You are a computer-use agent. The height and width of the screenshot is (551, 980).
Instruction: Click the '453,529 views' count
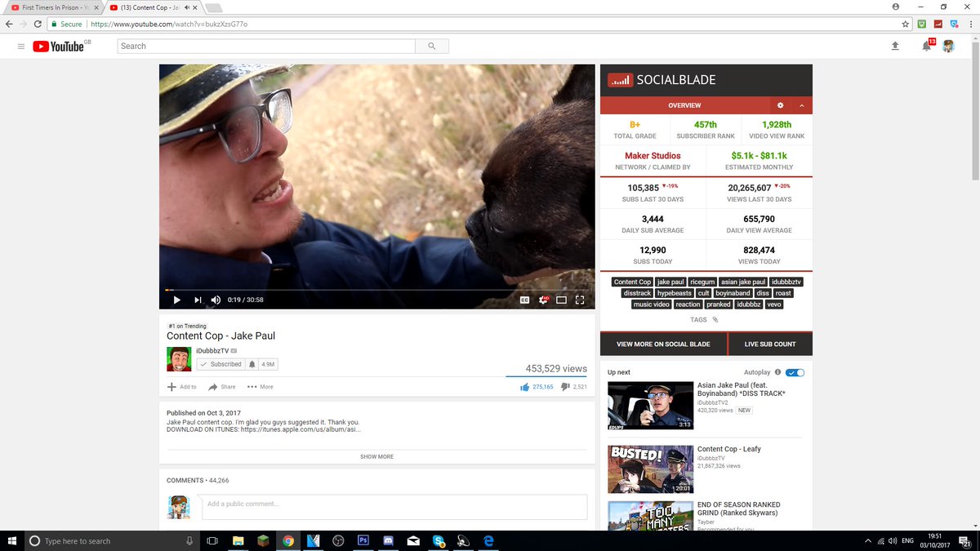click(x=556, y=369)
